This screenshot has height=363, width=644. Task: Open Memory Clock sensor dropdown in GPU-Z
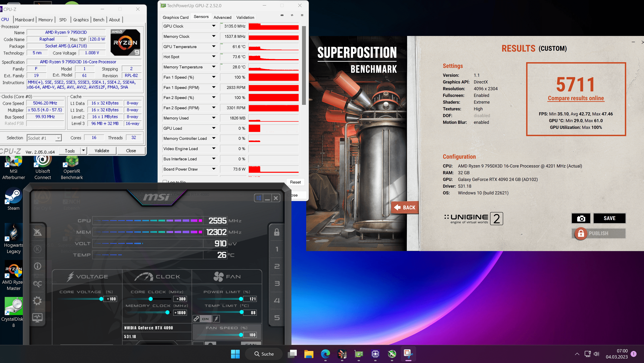214,36
